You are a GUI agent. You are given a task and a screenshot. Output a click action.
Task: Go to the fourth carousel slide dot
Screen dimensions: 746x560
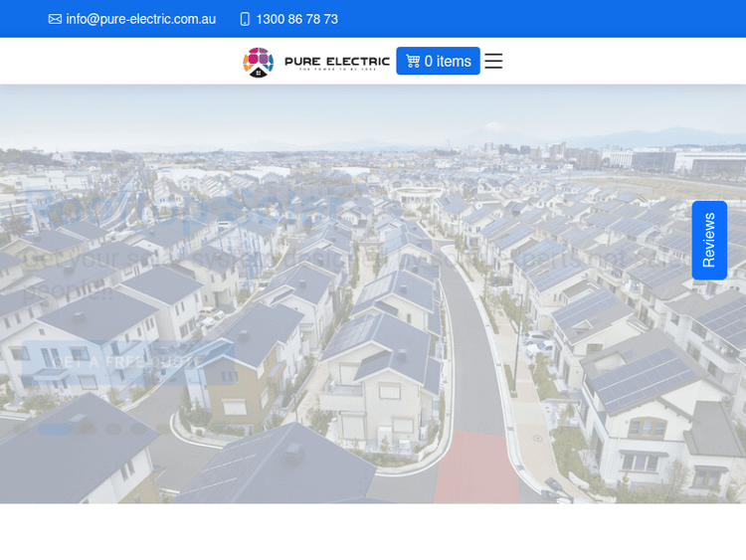[x=139, y=429]
